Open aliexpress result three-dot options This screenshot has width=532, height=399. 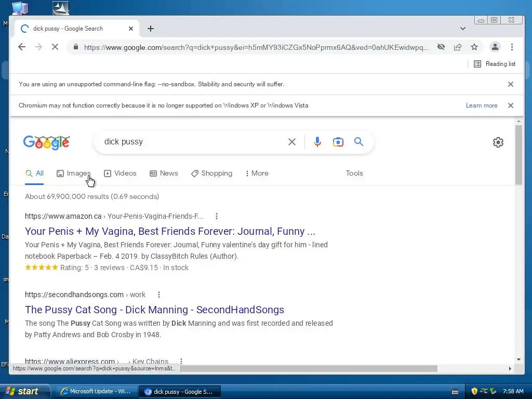[181, 362]
